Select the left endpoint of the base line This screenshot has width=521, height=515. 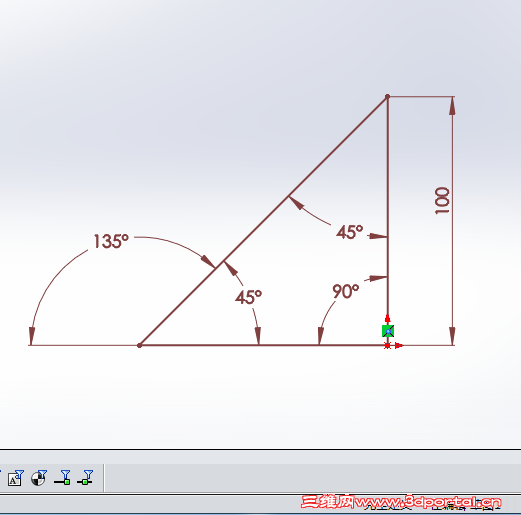coord(139,345)
